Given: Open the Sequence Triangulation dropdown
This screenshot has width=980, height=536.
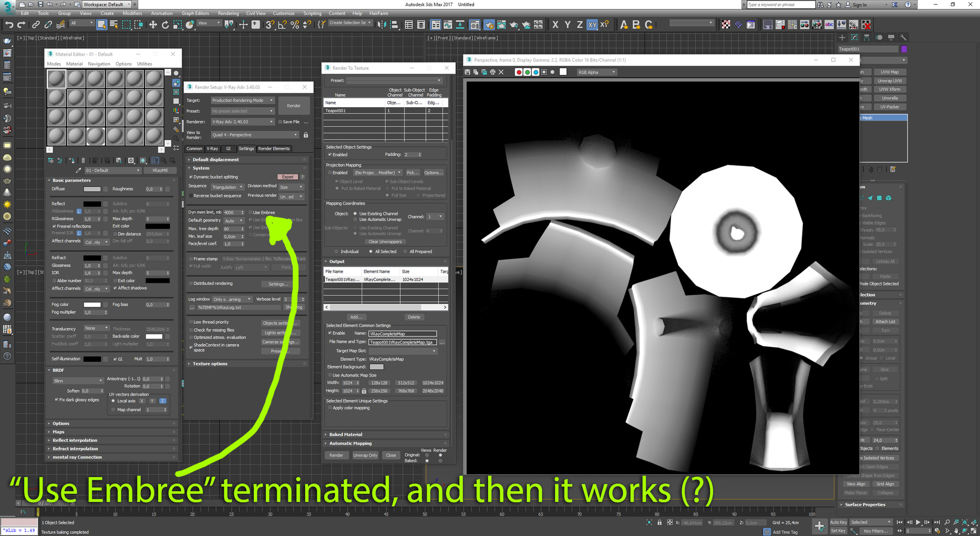Looking at the screenshot, I should (x=227, y=187).
